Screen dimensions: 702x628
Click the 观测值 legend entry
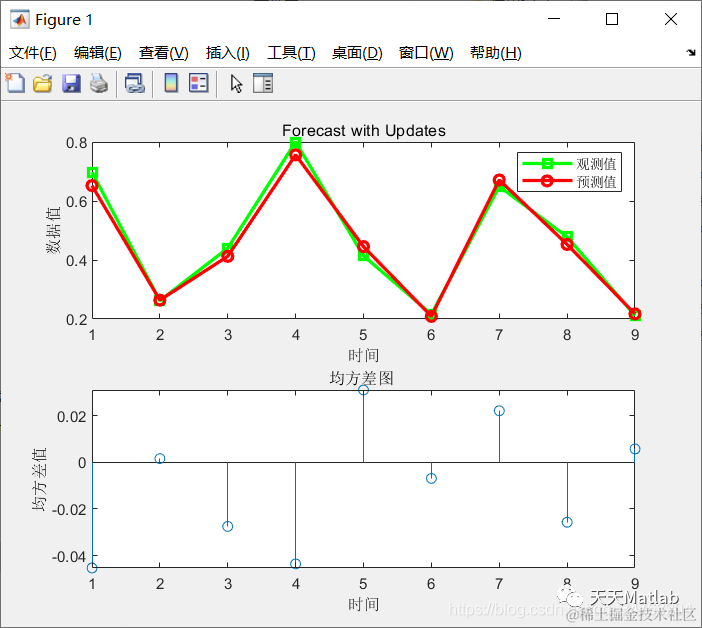(x=570, y=164)
